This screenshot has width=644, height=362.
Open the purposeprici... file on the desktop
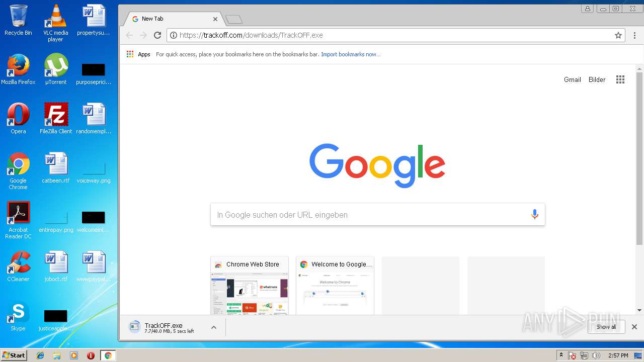pyautogui.click(x=93, y=73)
